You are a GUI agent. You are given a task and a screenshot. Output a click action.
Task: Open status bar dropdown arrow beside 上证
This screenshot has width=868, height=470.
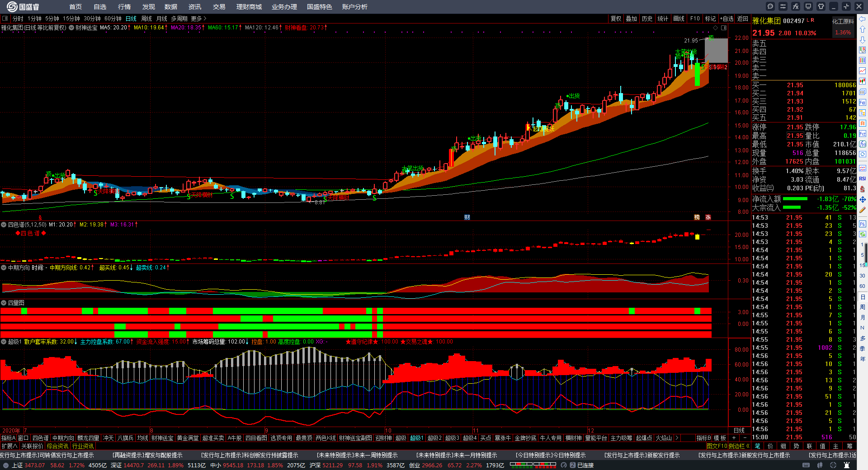[5, 465]
